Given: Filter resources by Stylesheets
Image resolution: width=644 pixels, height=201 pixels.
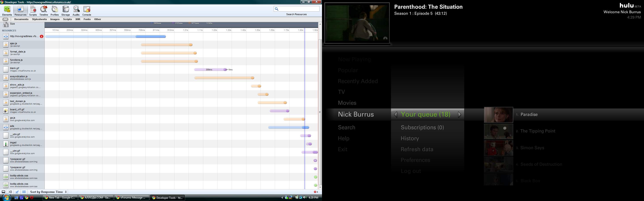Looking at the screenshot, I should click(x=39, y=19).
